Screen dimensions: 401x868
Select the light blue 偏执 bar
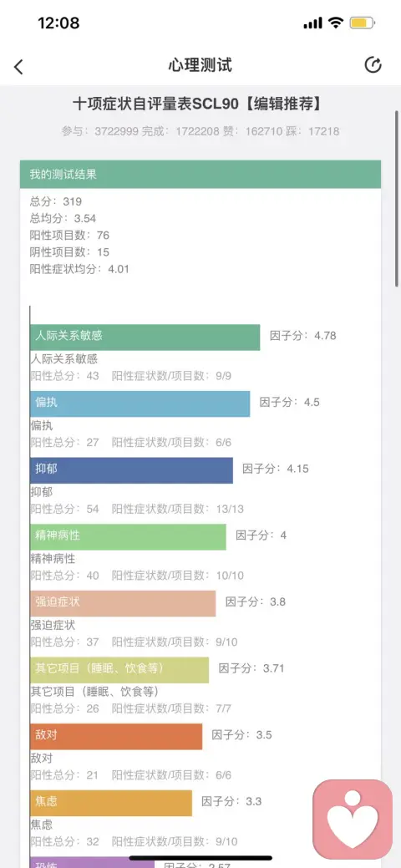tap(140, 404)
